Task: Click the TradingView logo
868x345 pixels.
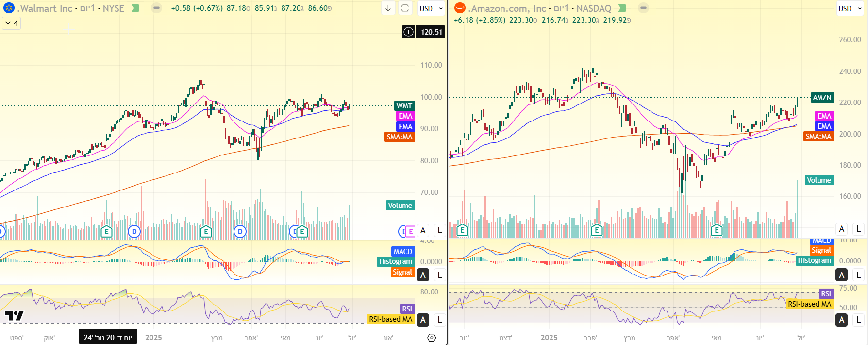Action: pos(14,316)
